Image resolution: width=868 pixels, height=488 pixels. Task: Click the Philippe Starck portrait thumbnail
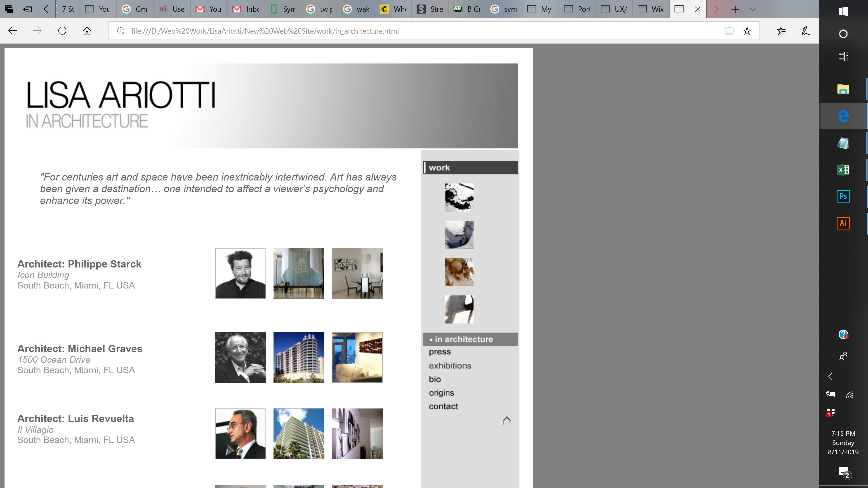click(x=240, y=273)
